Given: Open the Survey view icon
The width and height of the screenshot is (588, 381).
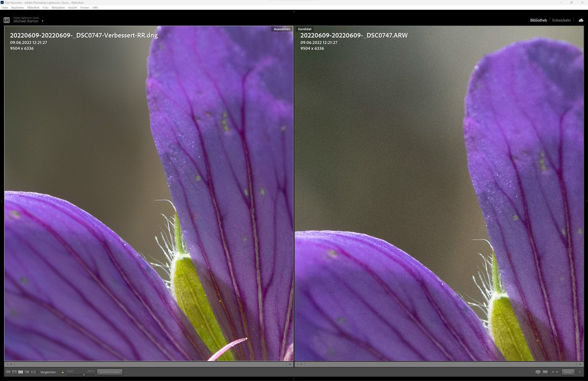Looking at the screenshot, I should click(x=27, y=372).
